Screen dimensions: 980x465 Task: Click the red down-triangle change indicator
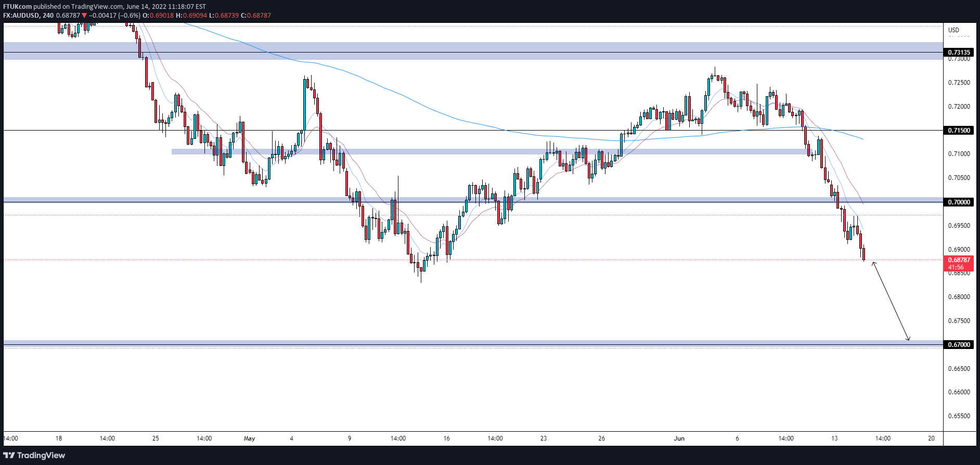(84, 15)
